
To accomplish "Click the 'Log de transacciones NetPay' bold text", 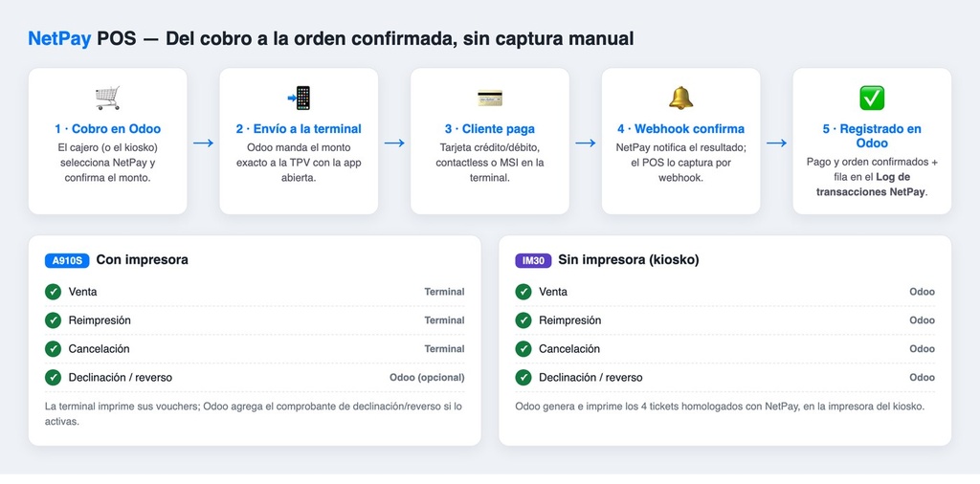I will (x=871, y=185).
